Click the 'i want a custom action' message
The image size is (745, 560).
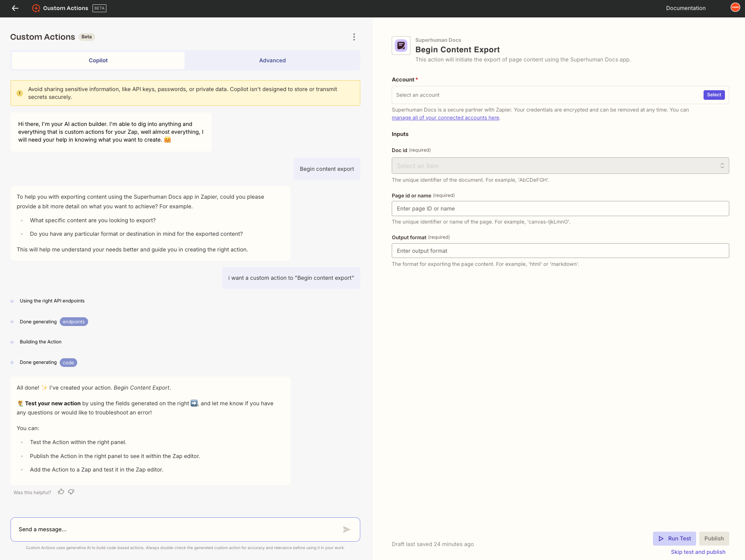tap(291, 278)
